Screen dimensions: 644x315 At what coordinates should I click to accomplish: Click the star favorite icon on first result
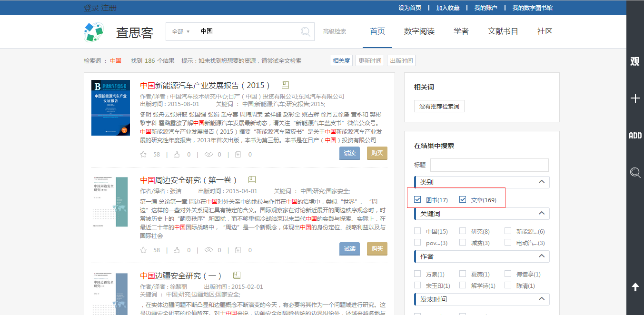pyautogui.click(x=143, y=154)
